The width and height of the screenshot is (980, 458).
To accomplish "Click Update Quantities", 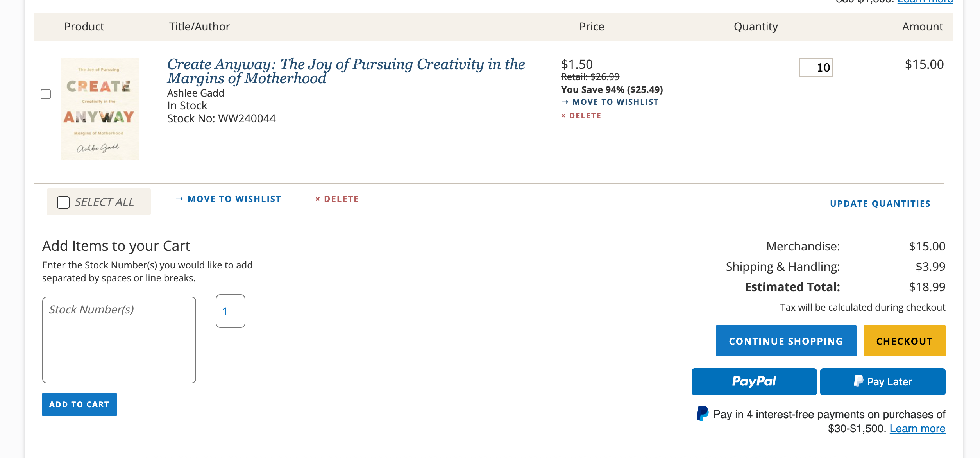I will 880,204.
